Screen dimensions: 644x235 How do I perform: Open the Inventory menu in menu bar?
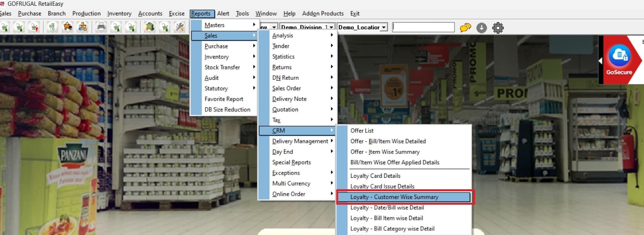pyautogui.click(x=119, y=13)
